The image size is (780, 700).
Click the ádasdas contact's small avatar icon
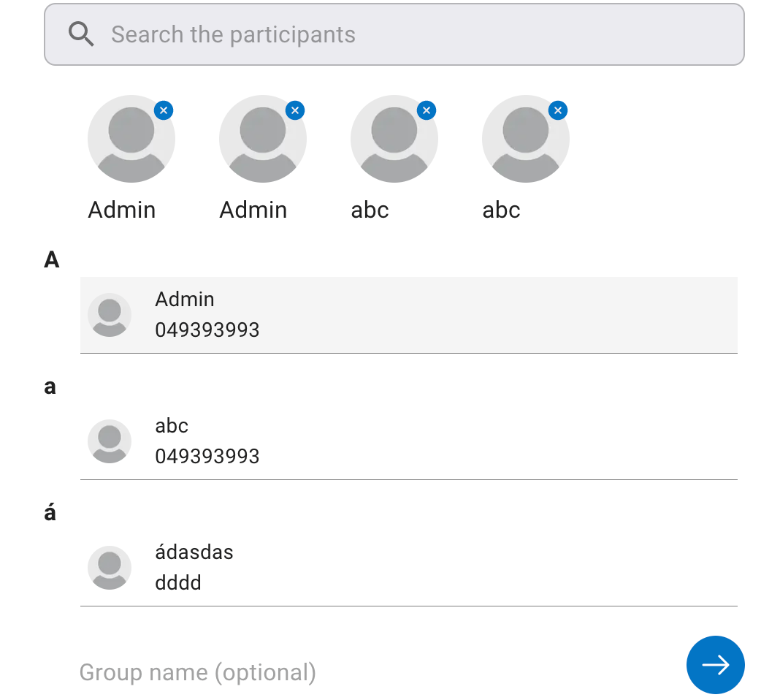(110, 568)
